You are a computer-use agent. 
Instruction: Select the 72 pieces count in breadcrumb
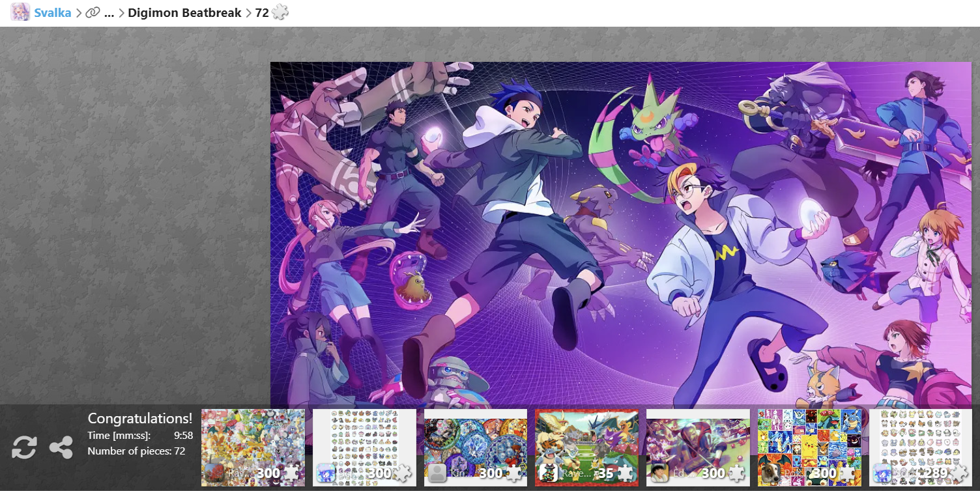click(262, 12)
